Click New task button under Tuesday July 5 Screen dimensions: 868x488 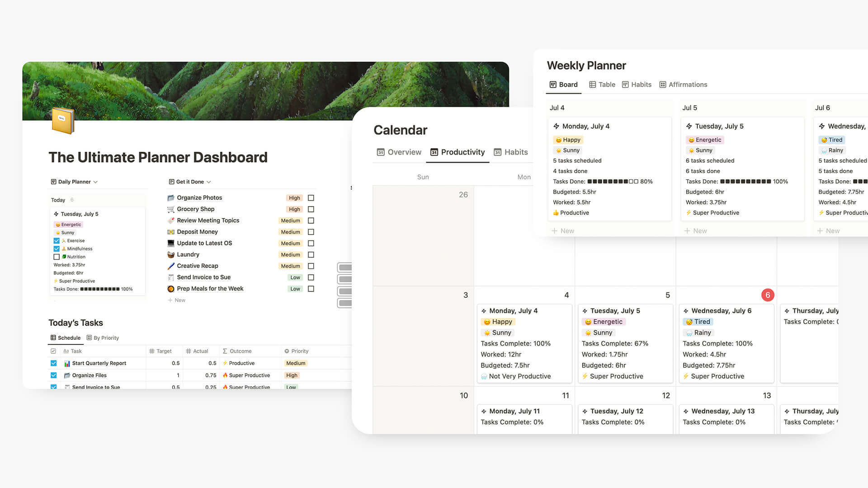click(x=698, y=230)
